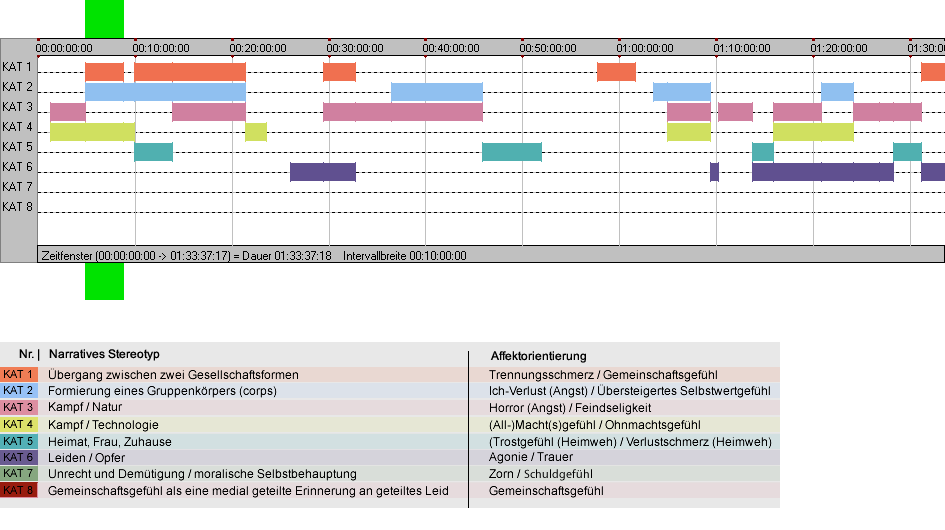Viewport: 945px width, 530px height.
Task: Click the 01:00:00:00 time marker
Action: coord(645,48)
